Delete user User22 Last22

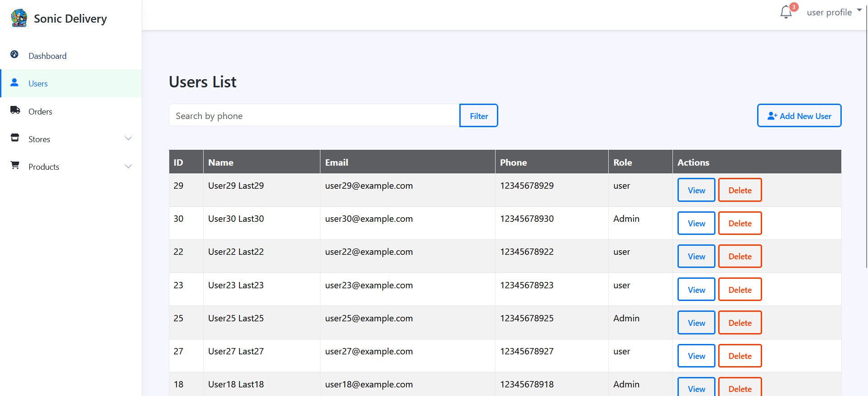(x=740, y=256)
